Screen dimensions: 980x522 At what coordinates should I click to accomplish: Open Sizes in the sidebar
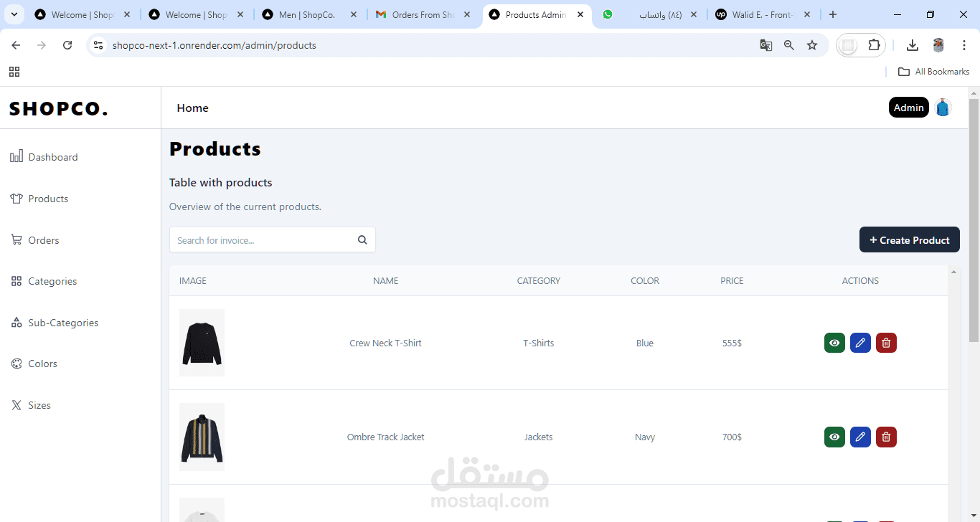click(x=30, y=405)
